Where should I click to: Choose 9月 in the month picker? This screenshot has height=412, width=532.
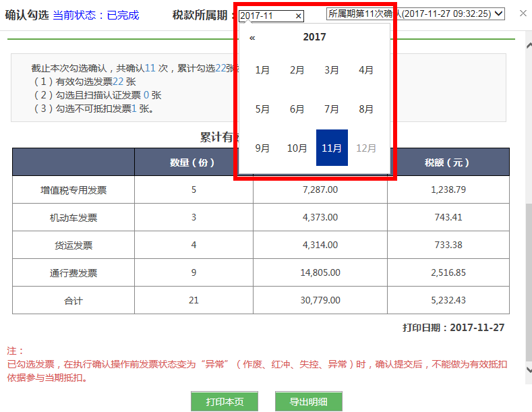[262, 148]
